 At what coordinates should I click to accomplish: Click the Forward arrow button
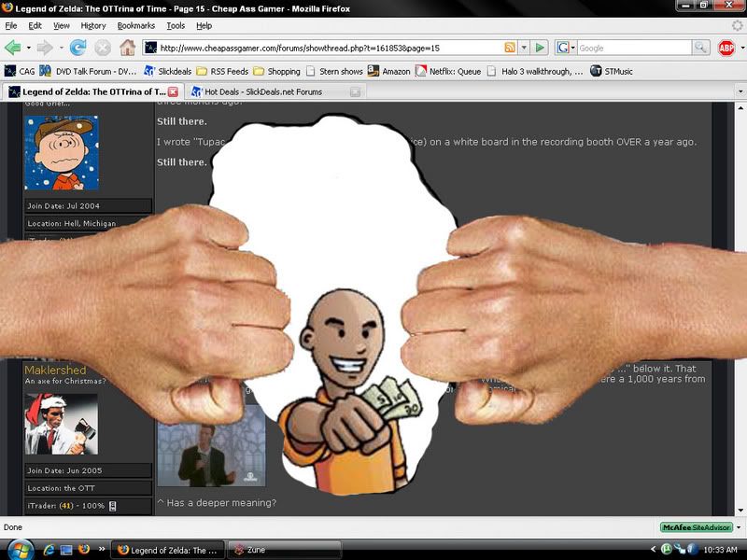[45, 48]
